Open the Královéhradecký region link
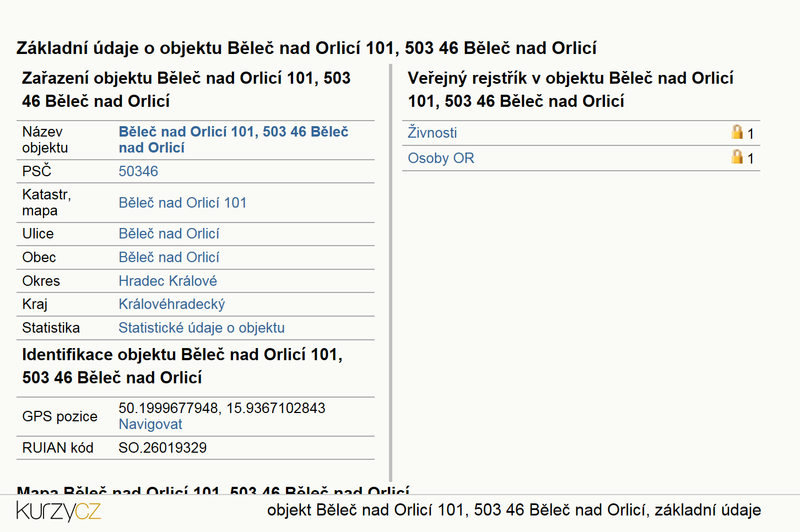 (171, 304)
